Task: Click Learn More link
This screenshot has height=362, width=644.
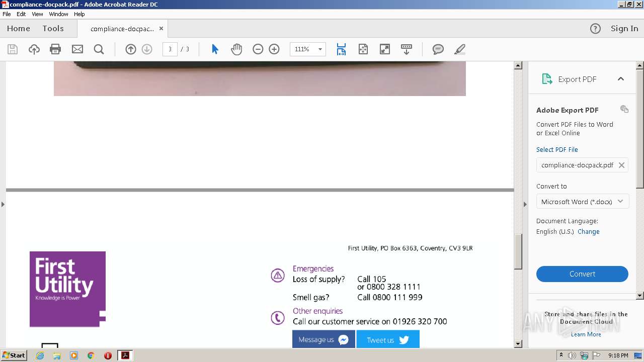Action: coord(586,334)
